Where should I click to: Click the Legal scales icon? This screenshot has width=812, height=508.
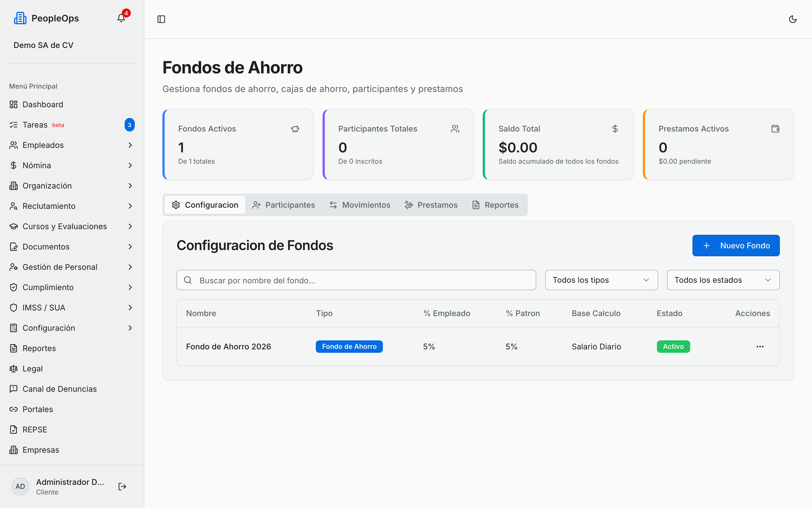coord(14,369)
